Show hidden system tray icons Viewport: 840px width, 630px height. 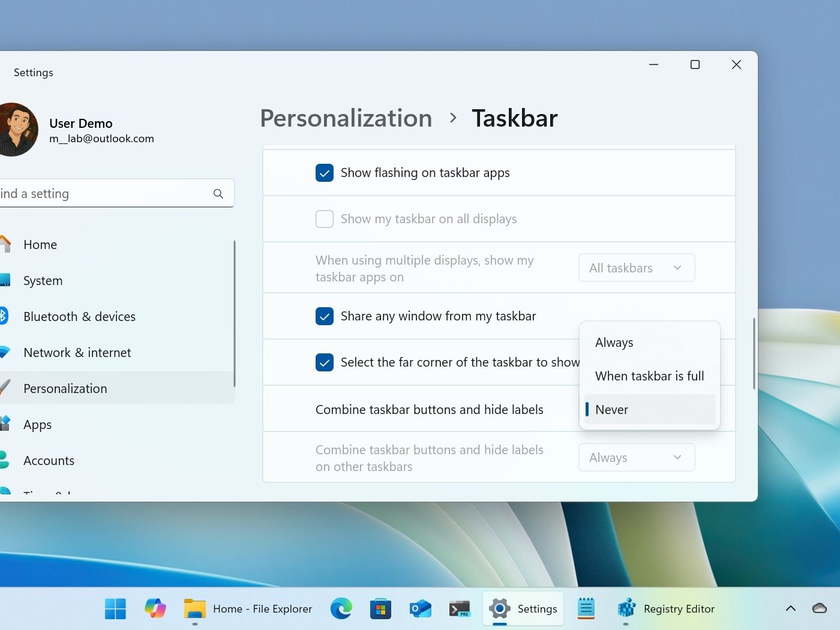click(x=791, y=608)
